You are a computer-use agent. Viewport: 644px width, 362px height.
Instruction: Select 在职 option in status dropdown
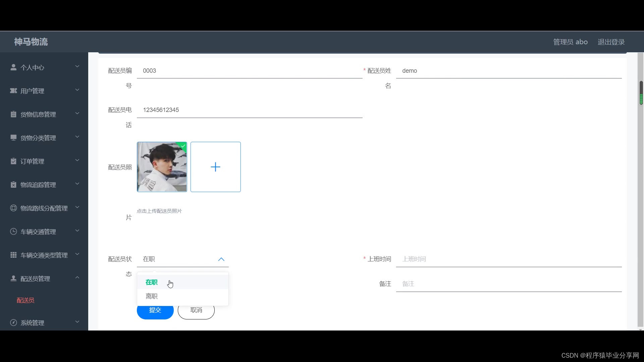pos(152,282)
